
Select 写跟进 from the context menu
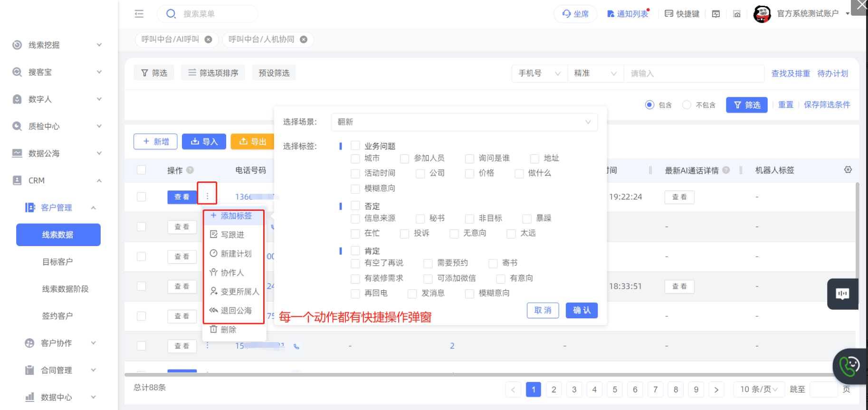[x=232, y=235]
